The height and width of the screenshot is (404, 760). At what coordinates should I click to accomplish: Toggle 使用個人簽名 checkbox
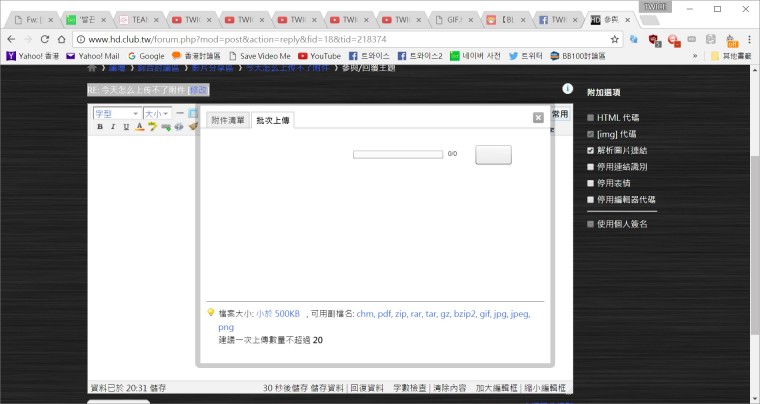tap(590, 224)
